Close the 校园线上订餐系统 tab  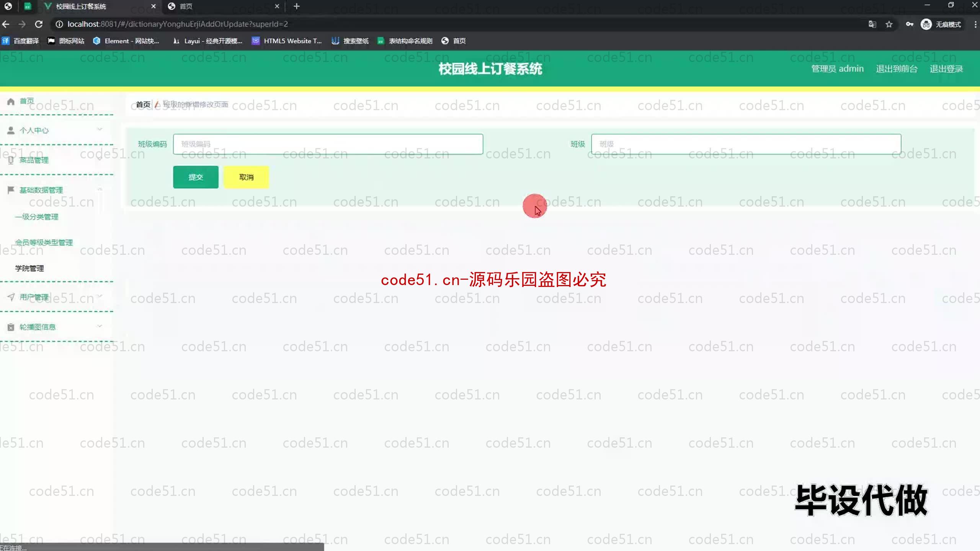click(x=154, y=6)
